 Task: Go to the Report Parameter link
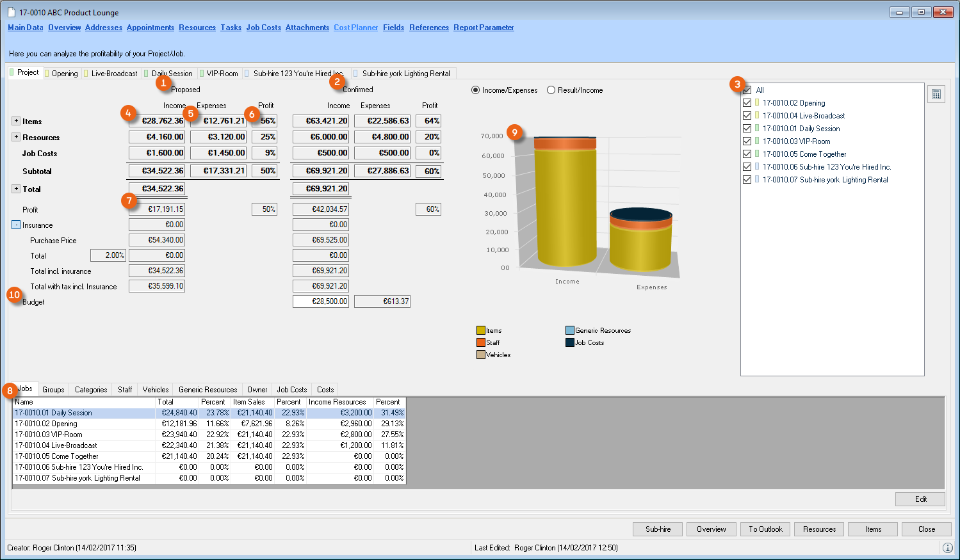coord(484,28)
